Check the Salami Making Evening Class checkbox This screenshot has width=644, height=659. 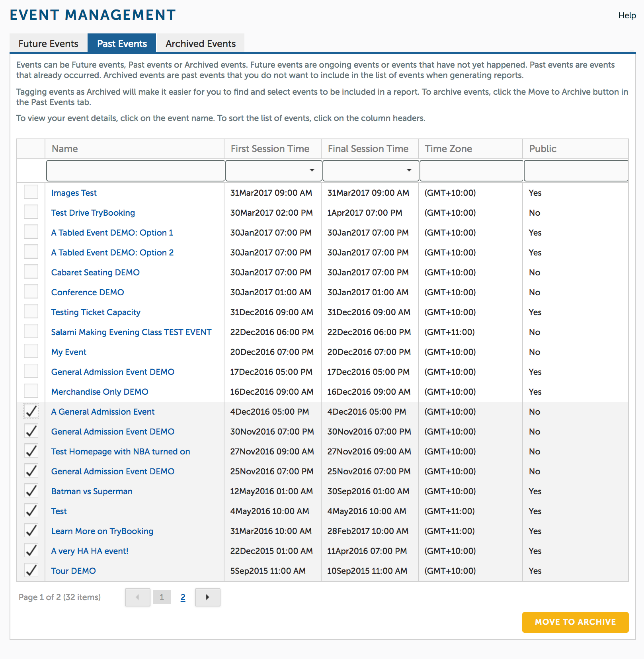[31, 331]
